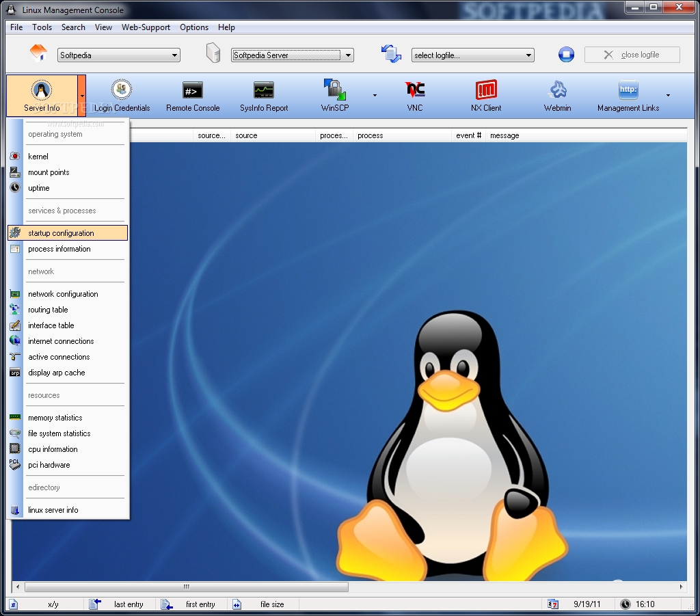Open the File menu
Image resolution: width=700 pixels, height=616 pixels.
(16, 27)
